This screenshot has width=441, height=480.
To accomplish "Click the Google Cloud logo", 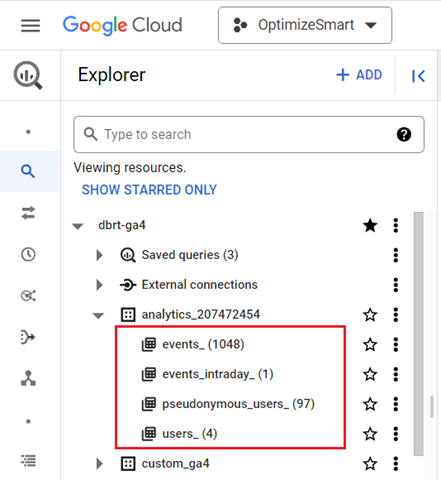I will pyautogui.click(x=123, y=25).
